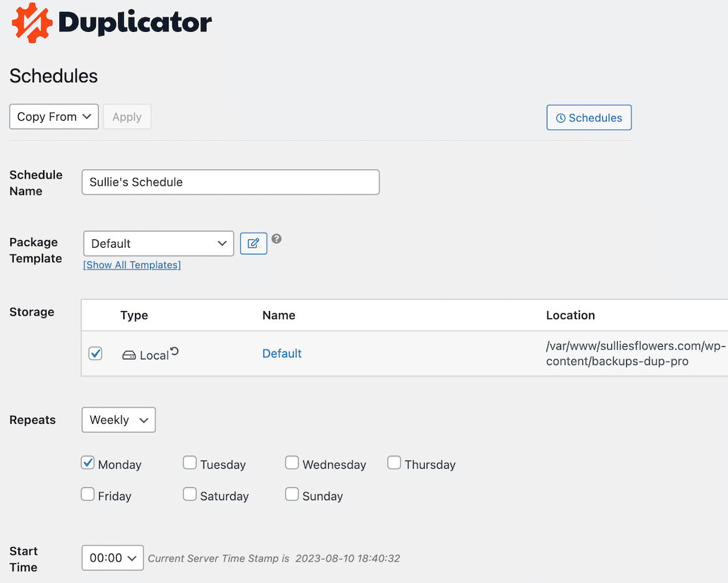This screenshot has height=583, width=728.
Task: Click the edit template pencil icon
Action: [254, 243]
